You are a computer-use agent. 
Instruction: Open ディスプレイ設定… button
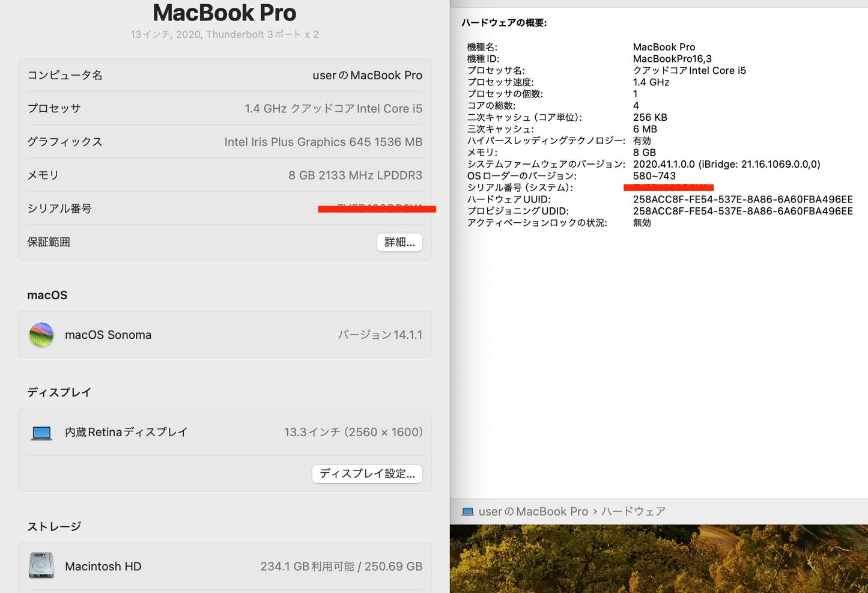[367, 473]
